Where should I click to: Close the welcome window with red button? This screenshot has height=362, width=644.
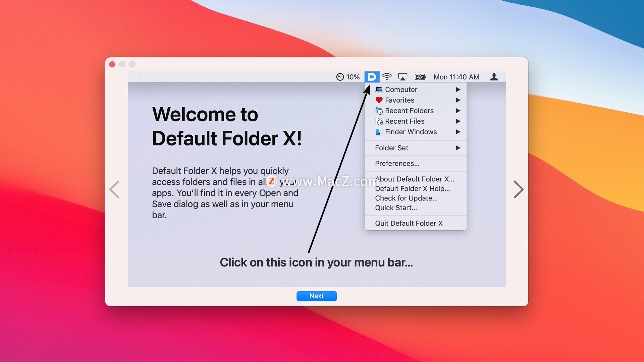pos(112,64)
